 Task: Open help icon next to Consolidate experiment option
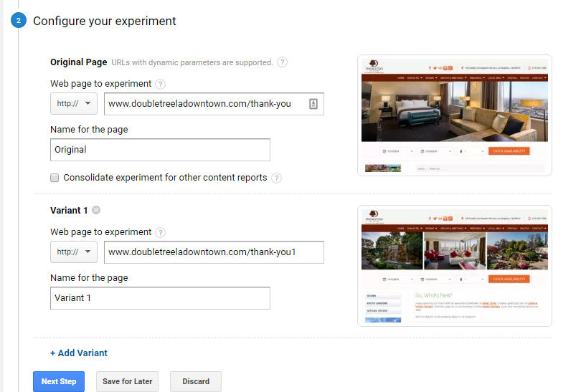pos(276,178)
